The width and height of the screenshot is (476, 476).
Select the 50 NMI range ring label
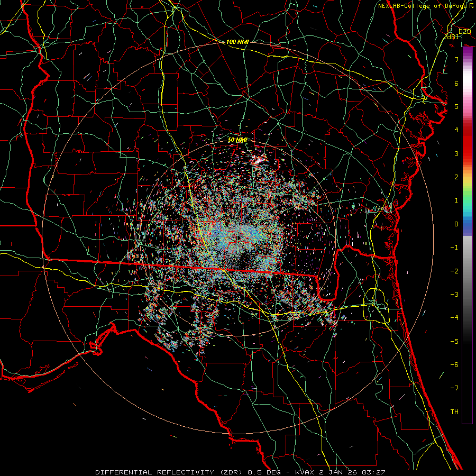pyautogui.click(x=237, y=140)
